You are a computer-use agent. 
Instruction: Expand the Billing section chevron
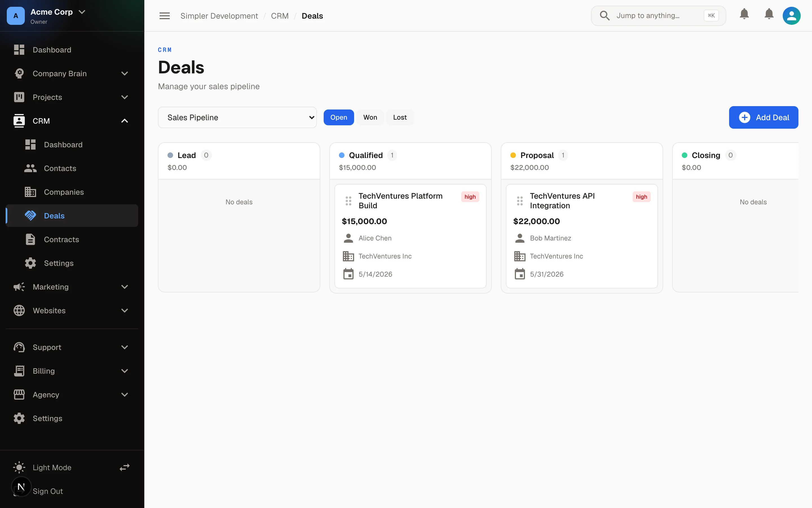pos(125,371)
